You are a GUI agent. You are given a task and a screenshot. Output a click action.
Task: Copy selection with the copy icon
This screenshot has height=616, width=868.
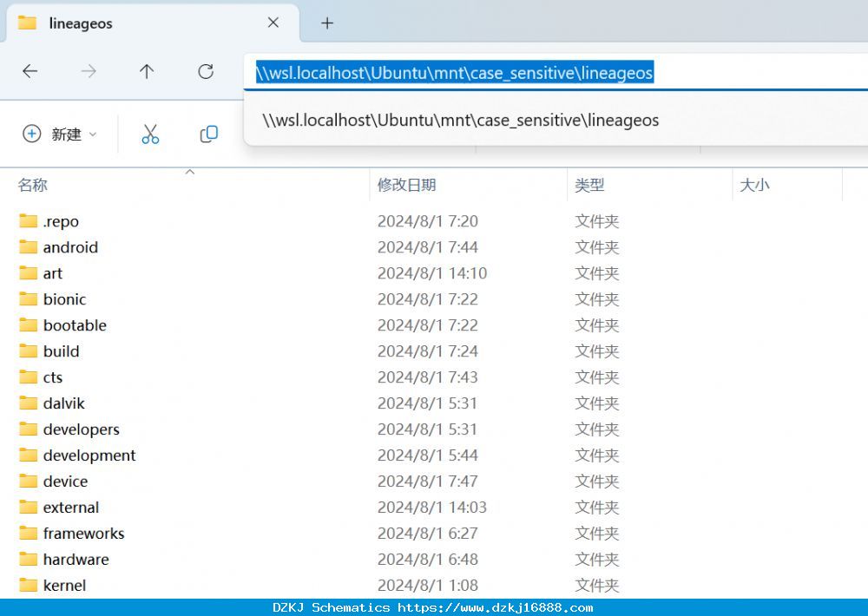coord(208,134)
